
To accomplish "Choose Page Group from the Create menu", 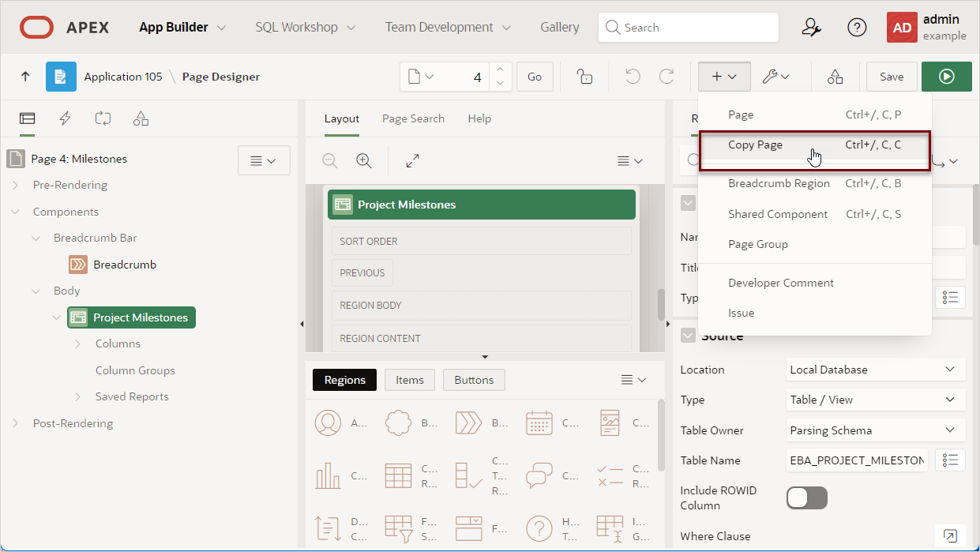I will (x=815, y=244).
